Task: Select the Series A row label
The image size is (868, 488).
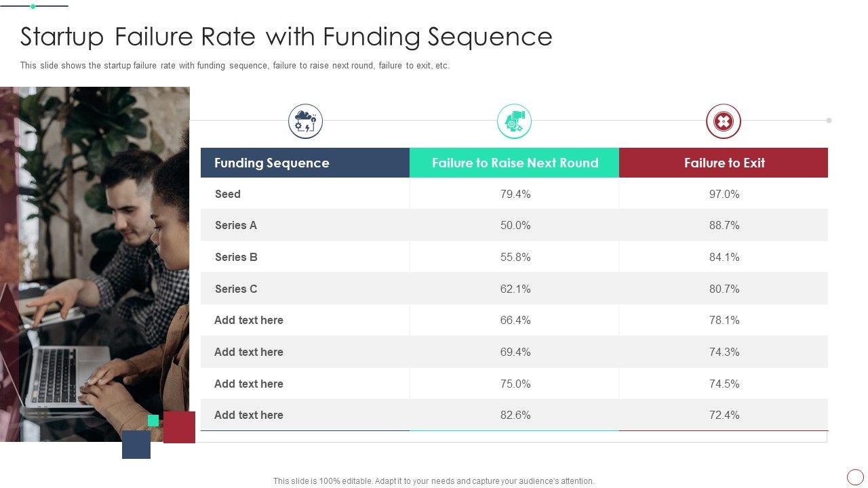Action: [236, 225]
